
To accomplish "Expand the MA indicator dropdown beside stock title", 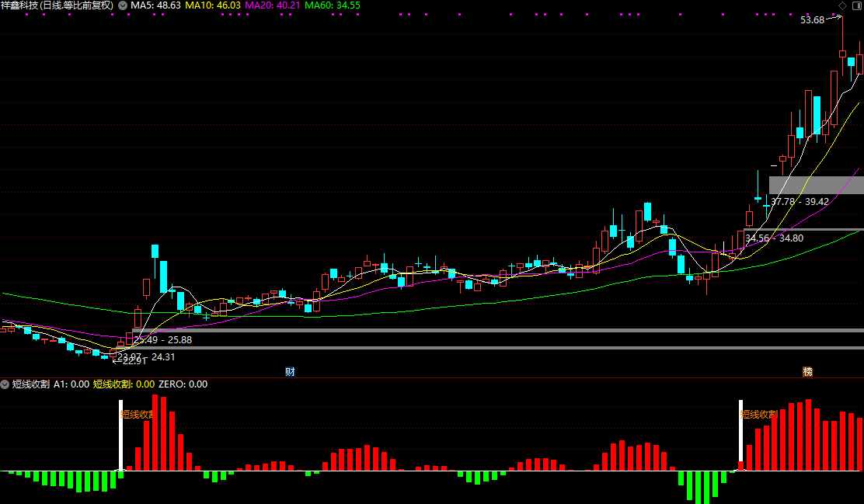I will [x=122, y=5].
